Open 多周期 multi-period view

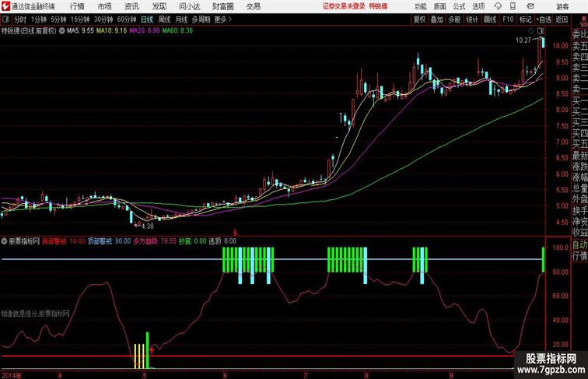(x=201, y=19)
